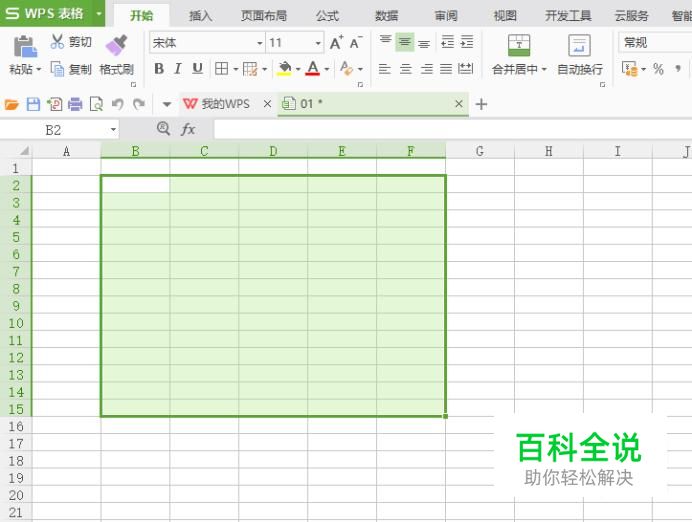Increase font size with A+ icon
This screenshot has height=522, width=692.
click(336, 42)
